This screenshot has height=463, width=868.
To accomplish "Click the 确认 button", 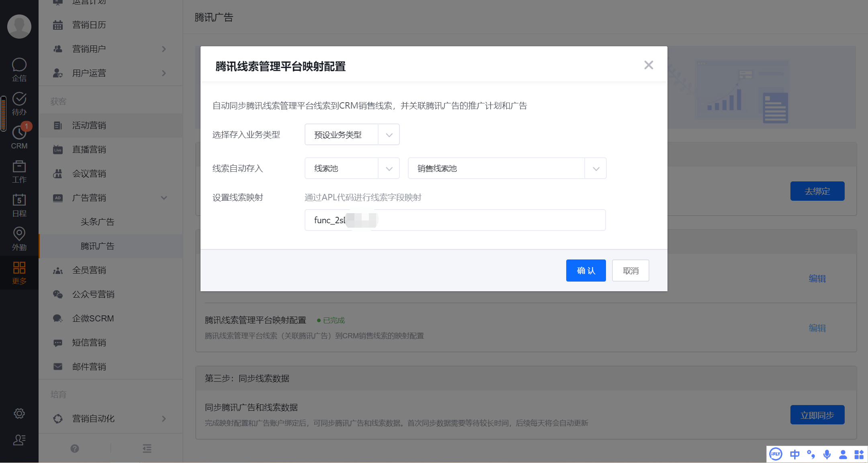I will [x=585, y=271].
